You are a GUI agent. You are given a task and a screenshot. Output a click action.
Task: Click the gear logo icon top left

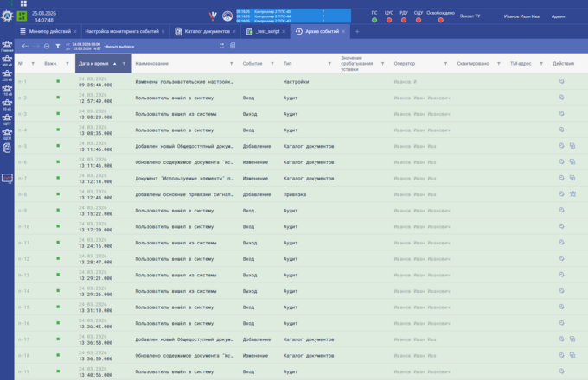tap(8, 16)
